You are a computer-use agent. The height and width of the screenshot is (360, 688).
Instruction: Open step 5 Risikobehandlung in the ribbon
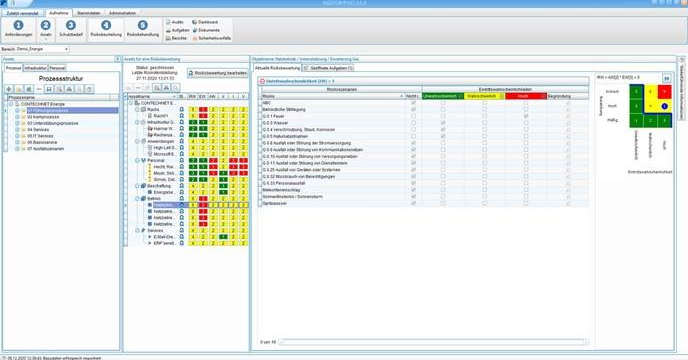click(x=143, y=29)
